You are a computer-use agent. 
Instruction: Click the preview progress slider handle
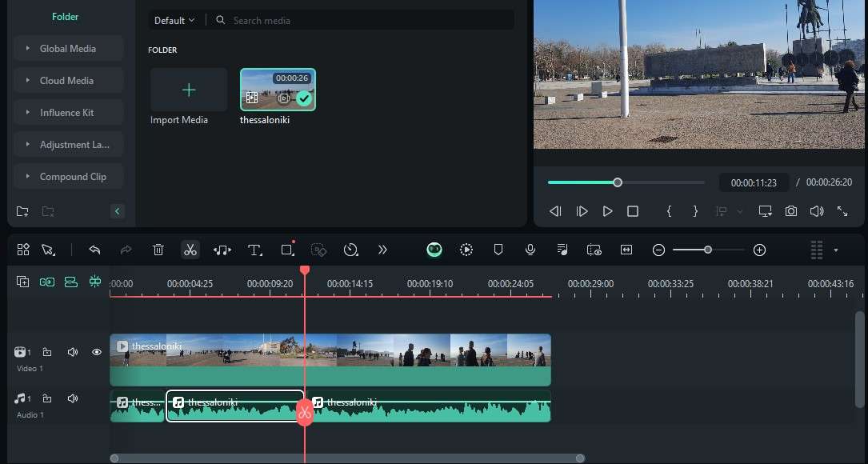tap(618, 182)
